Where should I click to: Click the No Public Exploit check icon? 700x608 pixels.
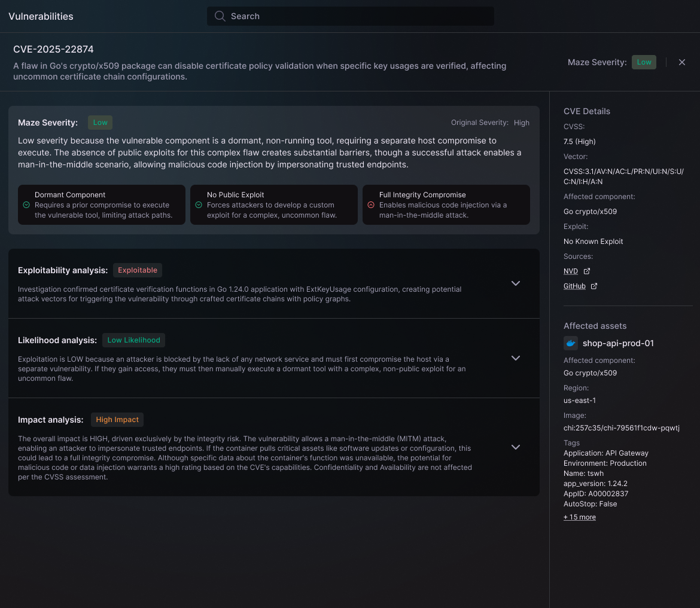tap(199, 204)
